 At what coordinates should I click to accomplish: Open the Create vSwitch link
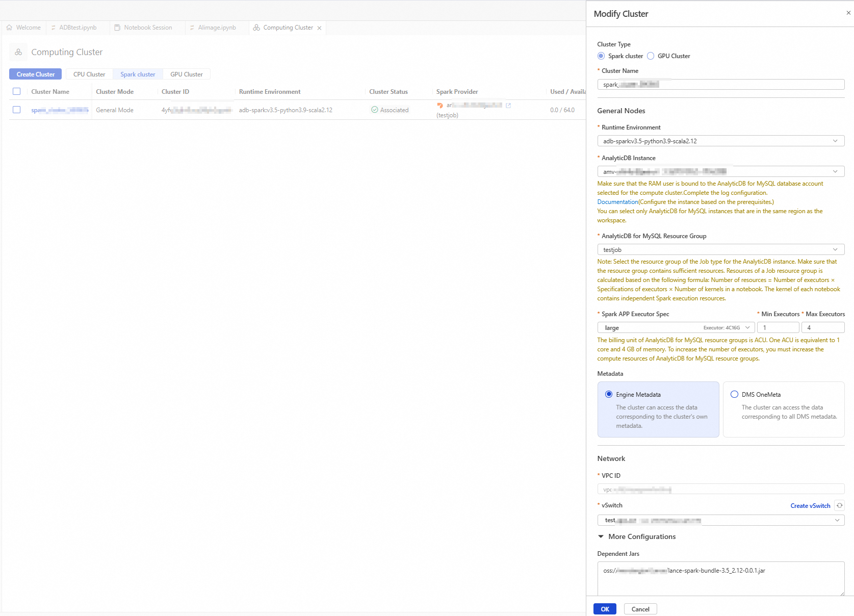810,506
